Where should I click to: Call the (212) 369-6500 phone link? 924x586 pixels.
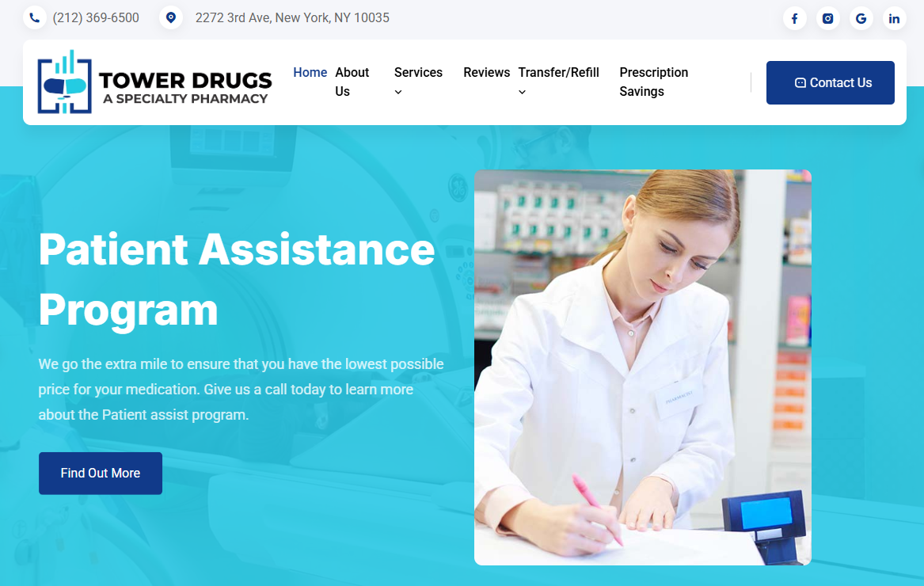pyautogui.click(x=96, y=17)
